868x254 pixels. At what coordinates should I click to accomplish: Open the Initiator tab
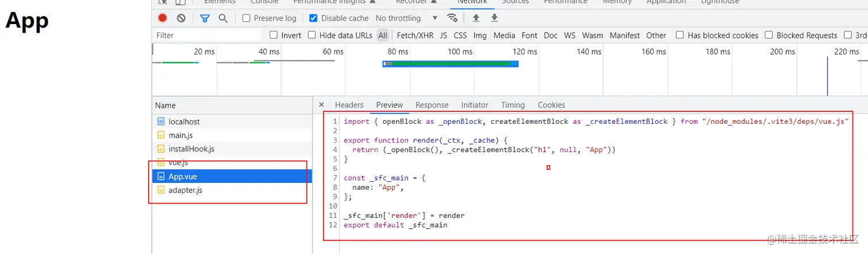(x=475, y=105)
